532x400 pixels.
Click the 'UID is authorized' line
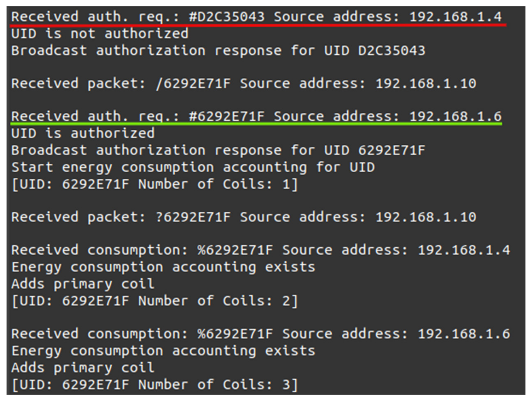(83, 133)
